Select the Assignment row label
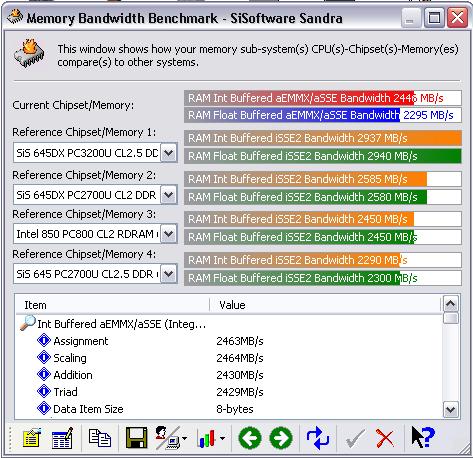473x458 pixels. [x=81, y=341]
